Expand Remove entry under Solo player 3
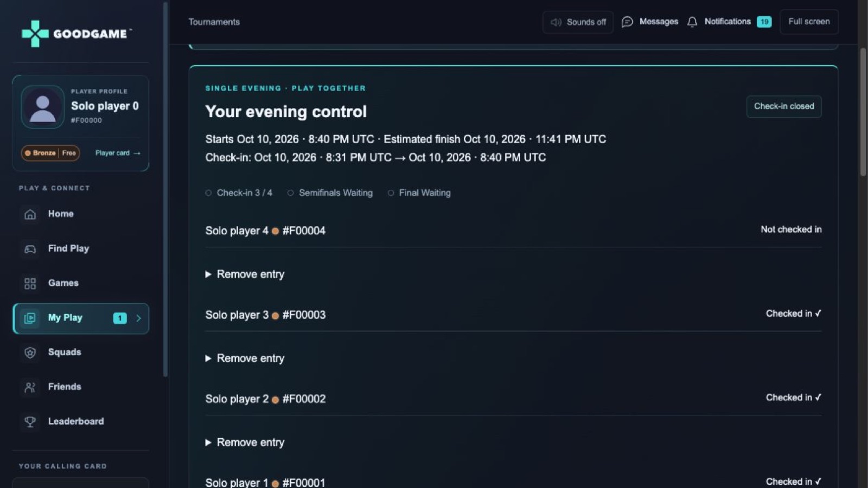This screenshot has height=488, width=868. (x=245, y=358)
